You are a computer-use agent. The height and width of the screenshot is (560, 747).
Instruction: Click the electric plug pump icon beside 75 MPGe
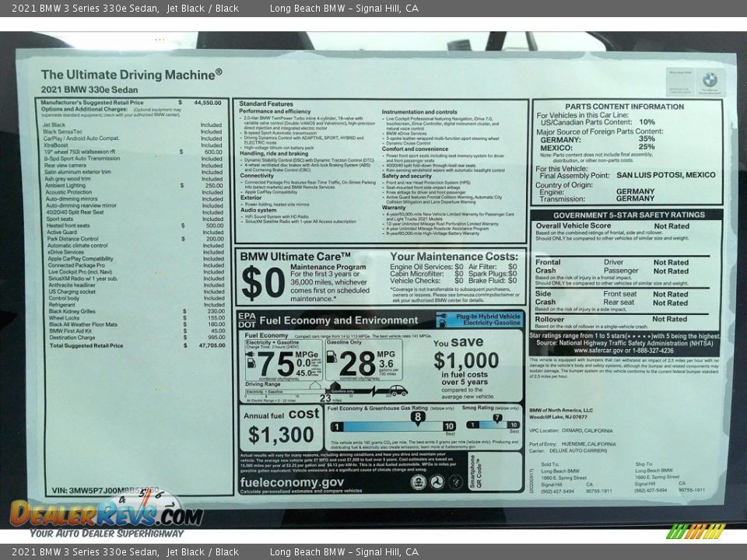pyautogui.click(x=251, y=360)
